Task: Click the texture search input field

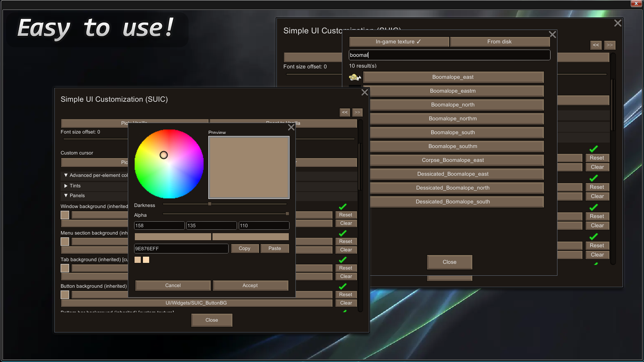Action: 449,55
